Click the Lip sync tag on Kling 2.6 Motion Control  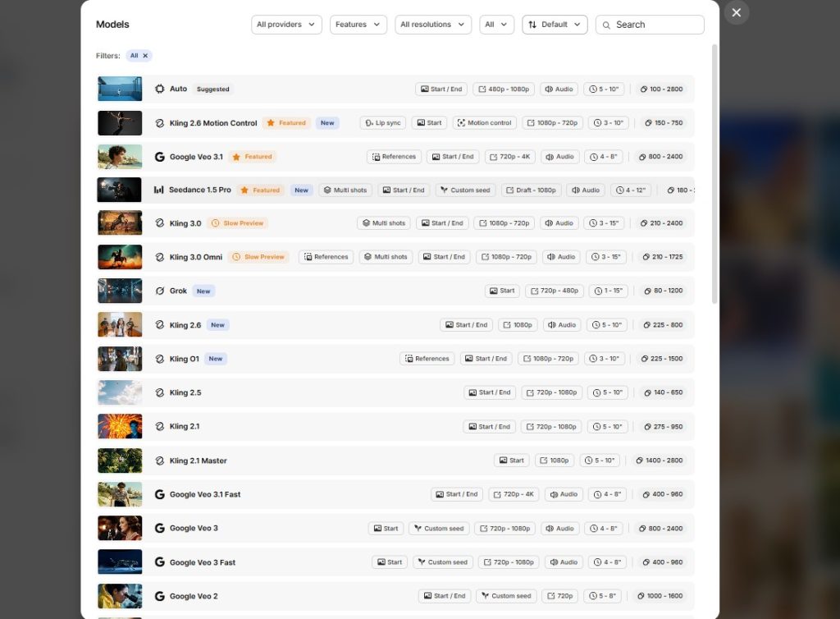point(383,123)
